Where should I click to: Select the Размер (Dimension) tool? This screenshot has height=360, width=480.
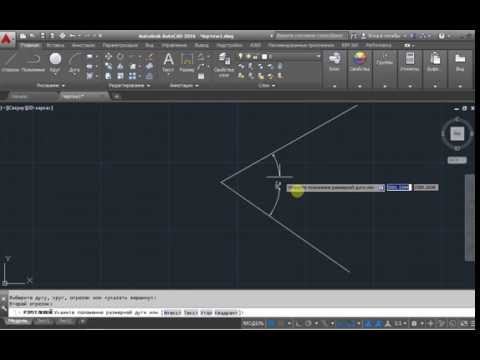click(x=187, y=63)
